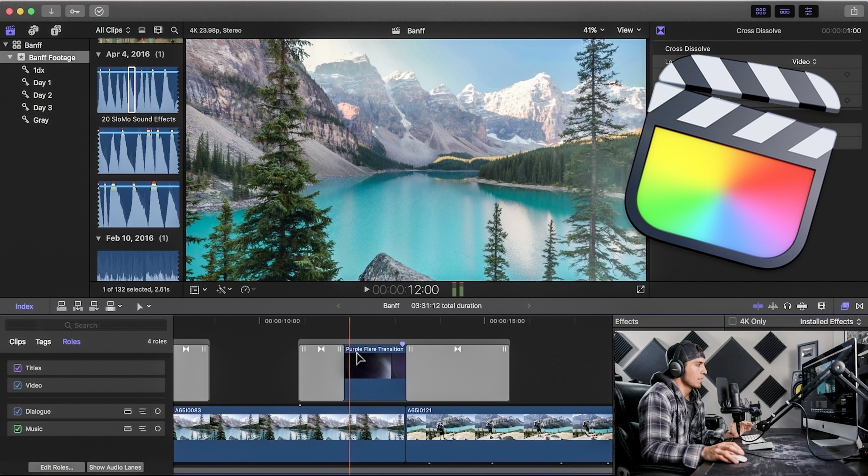Viewport: 868px width, 476px height.
Task: Click Show Audio Lanes button
Action: [x=115, y=467]
